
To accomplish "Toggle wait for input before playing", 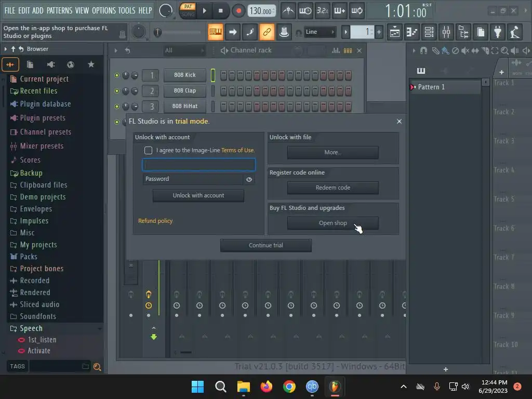I will pos(305,11).
